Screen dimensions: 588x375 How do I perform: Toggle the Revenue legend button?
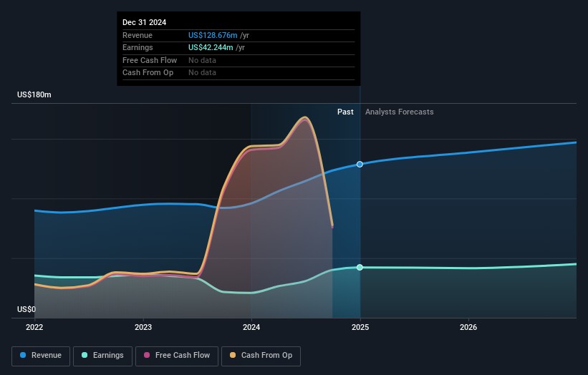(x=41, y=356)
